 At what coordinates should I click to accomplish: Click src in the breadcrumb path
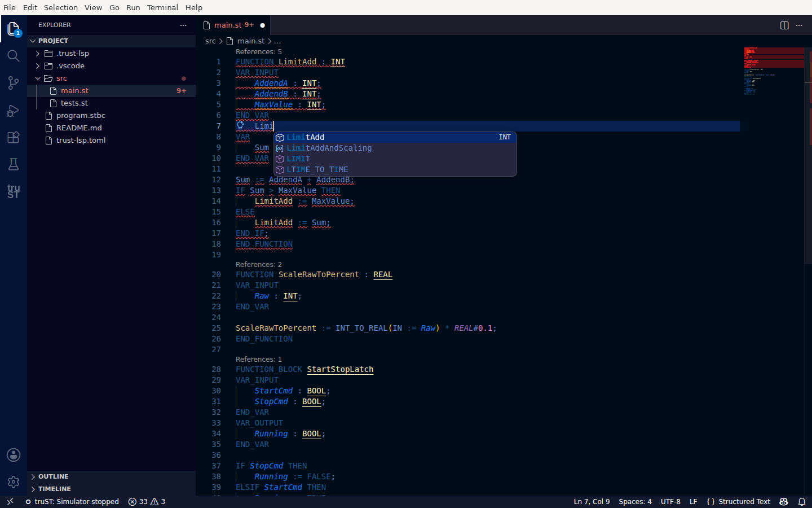pyautogui.click(x=210, y=41)
